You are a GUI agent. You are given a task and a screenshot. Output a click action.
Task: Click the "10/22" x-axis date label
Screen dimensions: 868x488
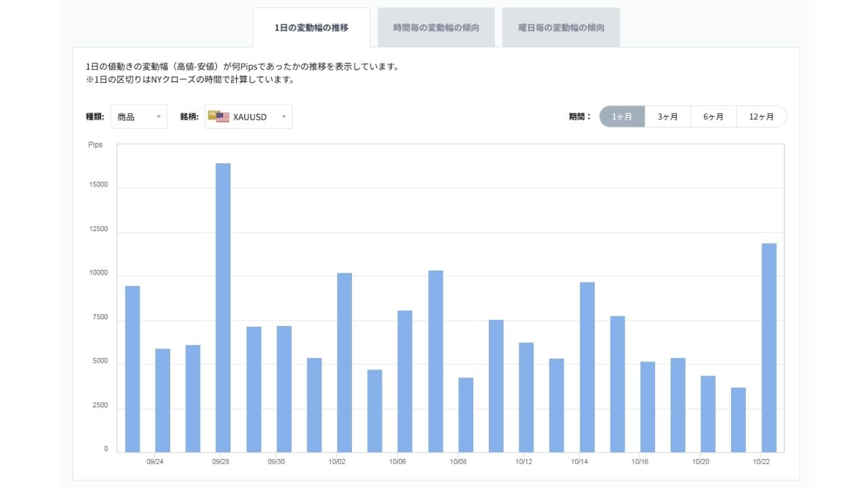click(762, 462)
